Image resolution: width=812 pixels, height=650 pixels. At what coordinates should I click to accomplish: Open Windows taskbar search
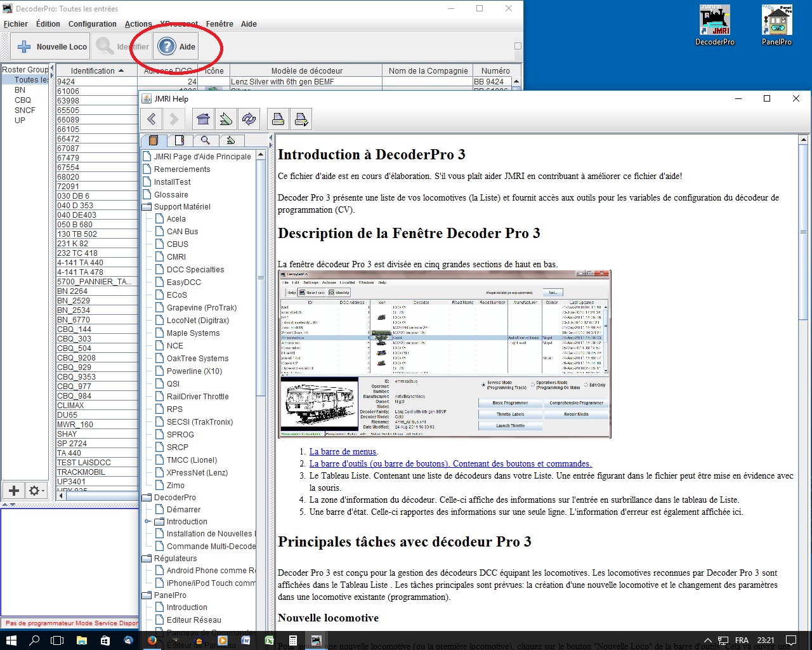tap(34, 640)
